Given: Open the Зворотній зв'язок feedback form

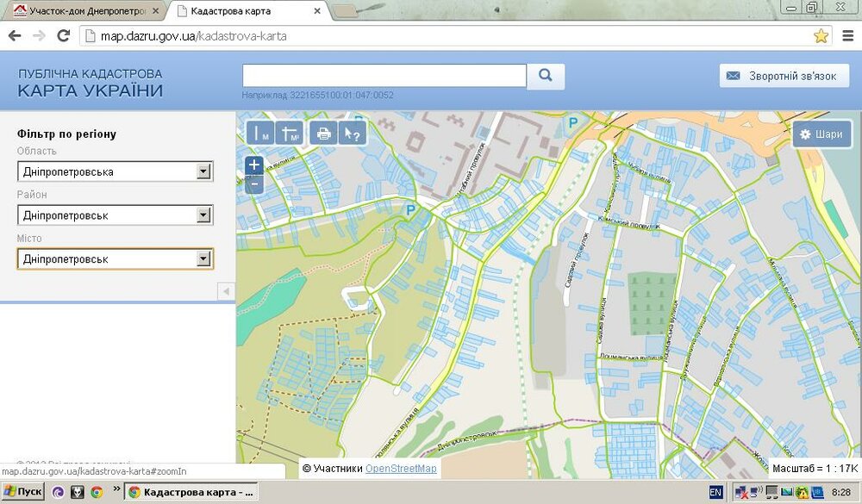Looking at the screenshot, I should coord(784,76).
